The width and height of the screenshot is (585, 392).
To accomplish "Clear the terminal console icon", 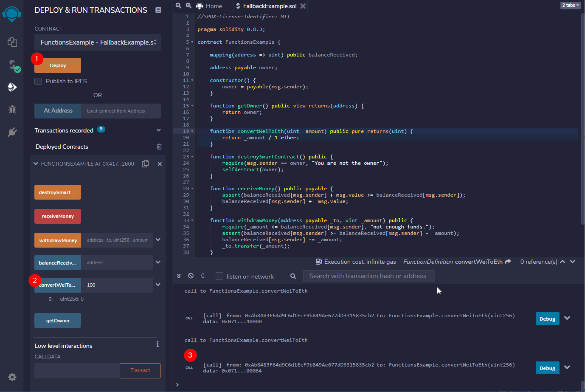I will click(x=191, y=276).
